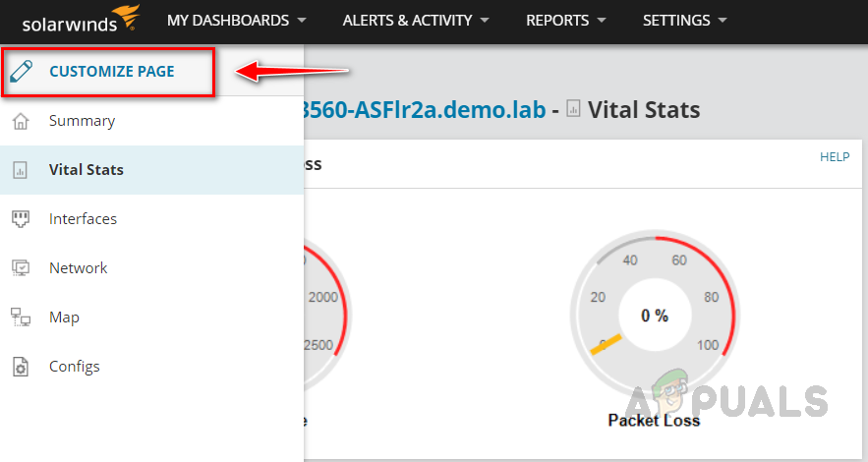Click the HELP link in the widget
Screen dimensions: 868x462
coord(835,157)
